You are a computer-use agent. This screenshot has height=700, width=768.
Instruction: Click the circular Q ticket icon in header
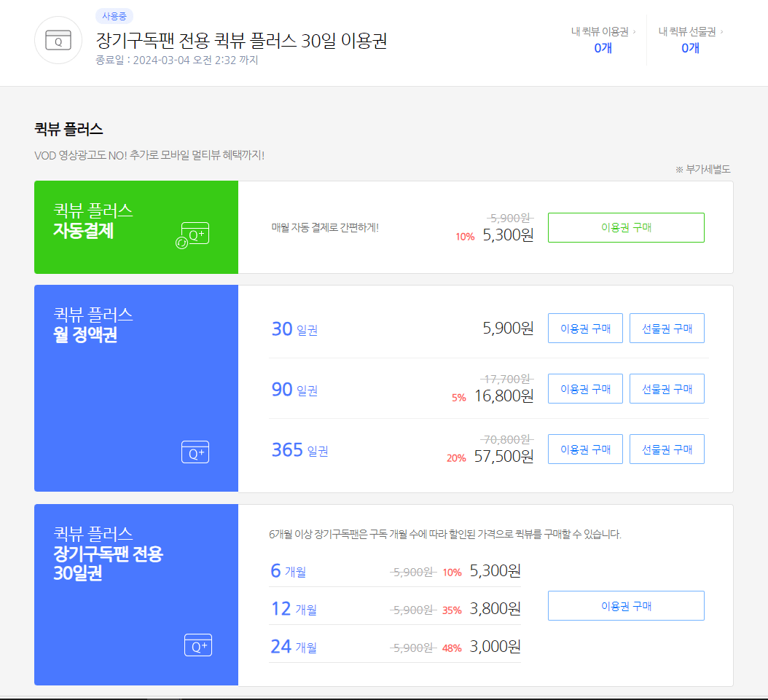tap(58, 40)
